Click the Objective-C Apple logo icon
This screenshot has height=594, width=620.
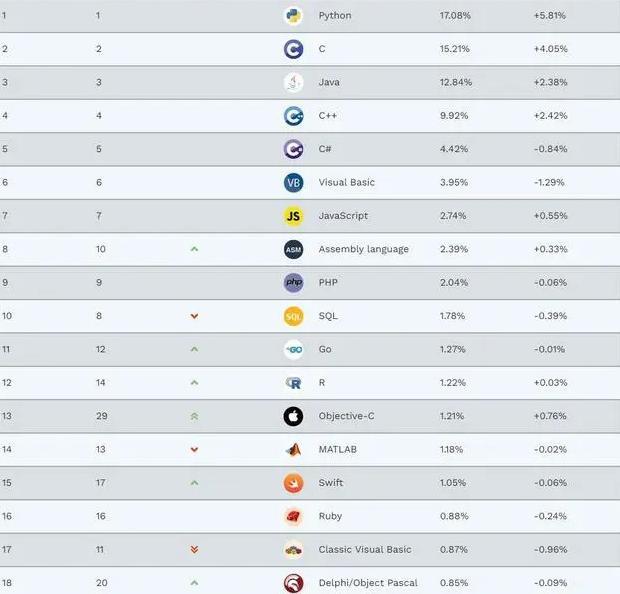click(x=293, y=416)
